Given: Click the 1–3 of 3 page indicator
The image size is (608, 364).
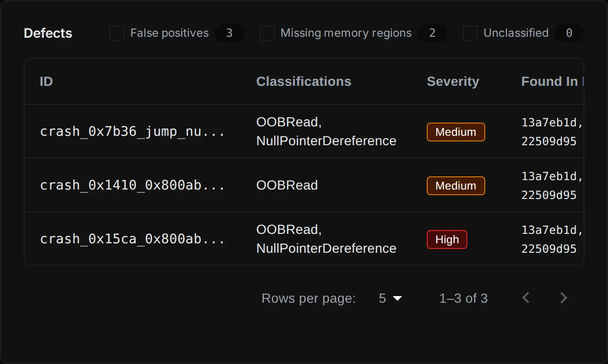Looking at the screenshot, I should pyautogui.click(x=464, y=298).
